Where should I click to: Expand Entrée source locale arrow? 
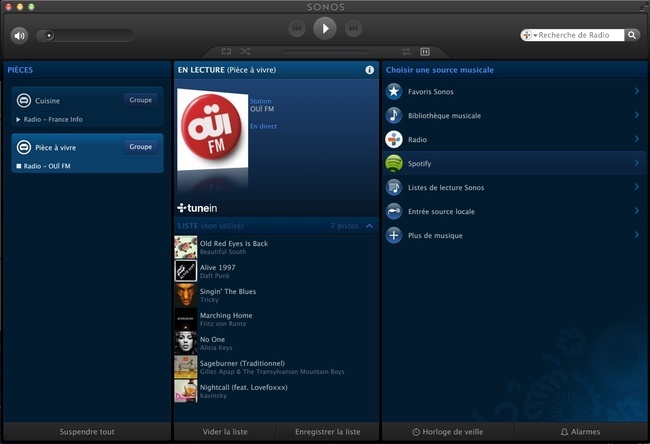pyautogui.click(x=637, y=211)
